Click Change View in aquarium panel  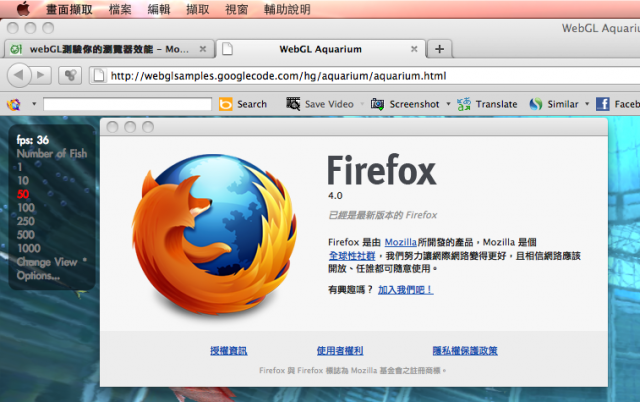(47, 262)
